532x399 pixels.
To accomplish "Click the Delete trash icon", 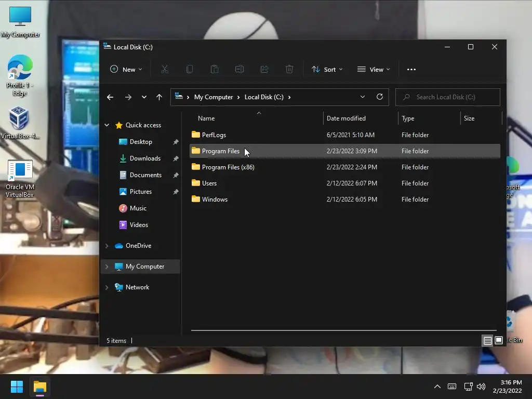I will [289, 69].
